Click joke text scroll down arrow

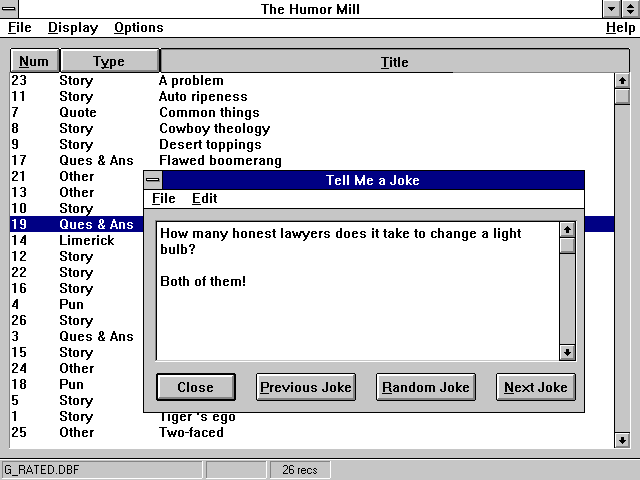pos(567,352)
